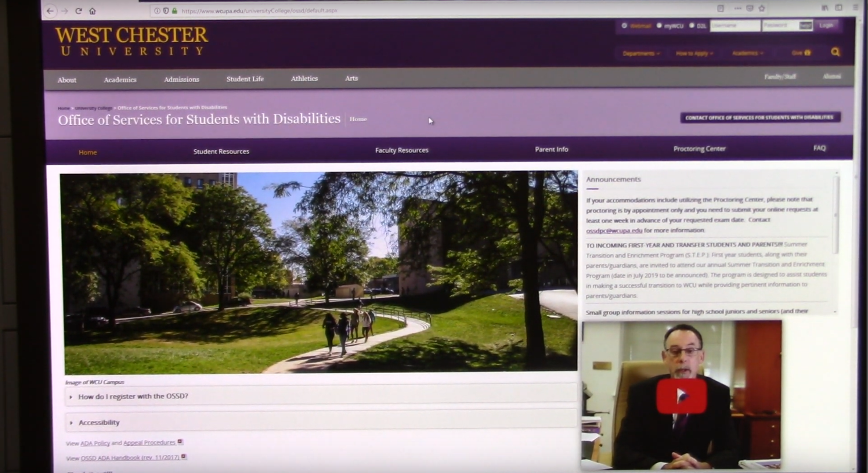Screen dimensions: 868x473
Task: Click the browser forward arrow
Action: (x=64, y=11)
